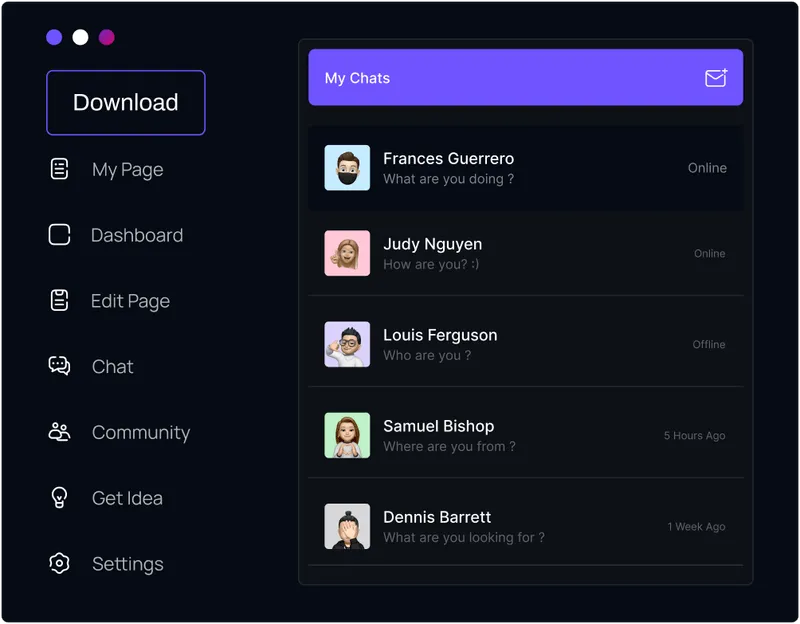The height and width of the screenshot is (624, 800).
Task: Click Louis Ferguson's avatar picture
Action: pyautogui.click(x=347, y=344)
